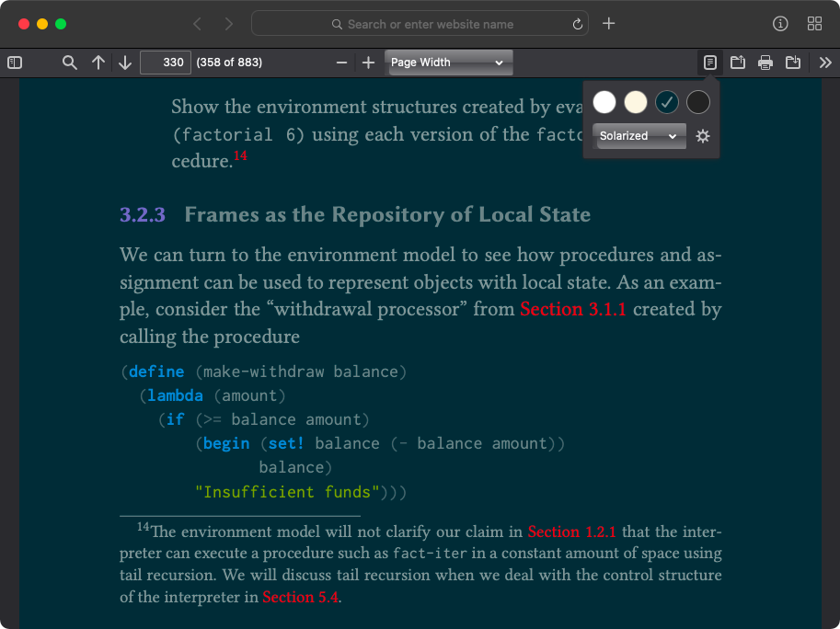Follow the Section 5.4 link
Image resolution: width=840 pixels, height=629 pixels.
tap(300, 597)
